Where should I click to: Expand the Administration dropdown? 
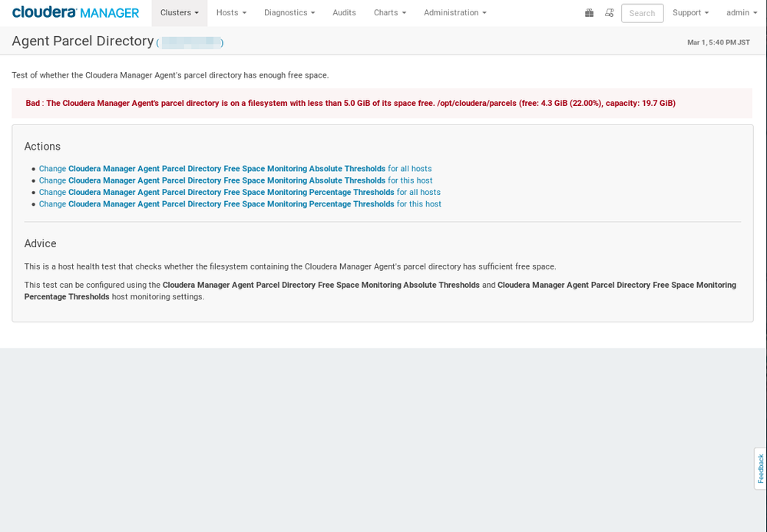point(455,12)
